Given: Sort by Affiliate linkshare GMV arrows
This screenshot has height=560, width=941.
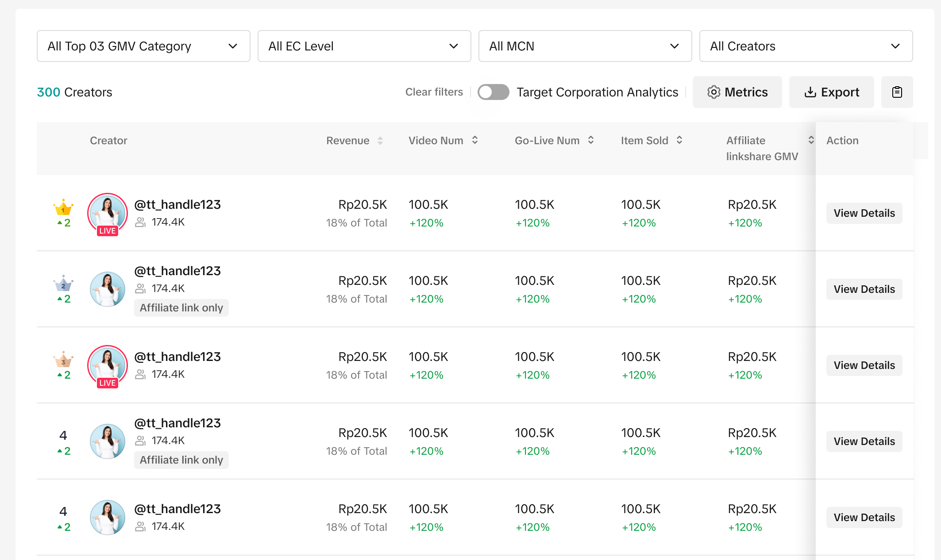Looking at the screenshot, I should coord(811,140).
